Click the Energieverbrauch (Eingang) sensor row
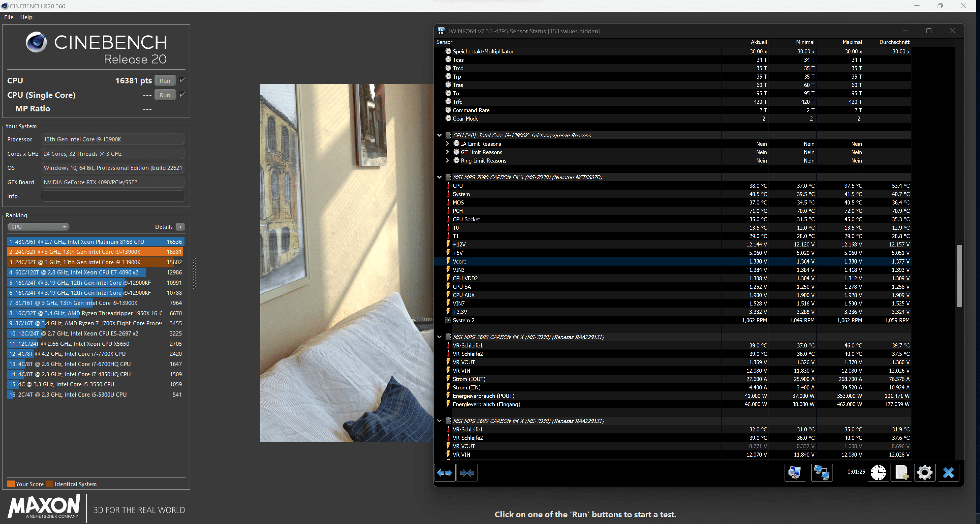This screenshot has height=524, width=980. tap(673, 404)
